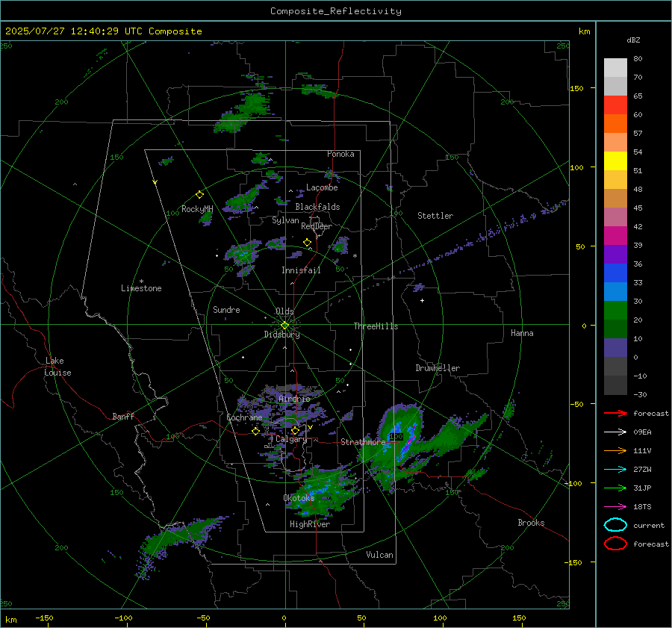Screen dimensions: 672x628
Task: Click the Drumheller label
Action: click(438, 368)
